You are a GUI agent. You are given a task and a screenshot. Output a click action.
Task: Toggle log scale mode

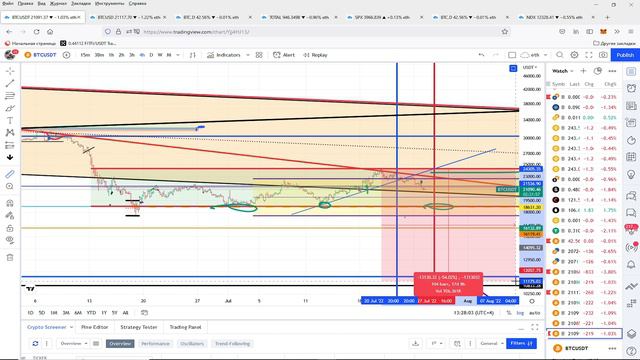(x=520, y=313)
